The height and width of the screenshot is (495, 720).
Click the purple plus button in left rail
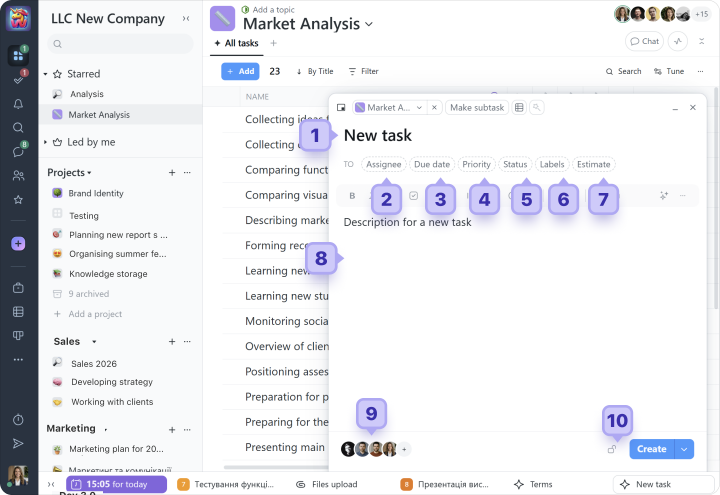tap(18, 243)
